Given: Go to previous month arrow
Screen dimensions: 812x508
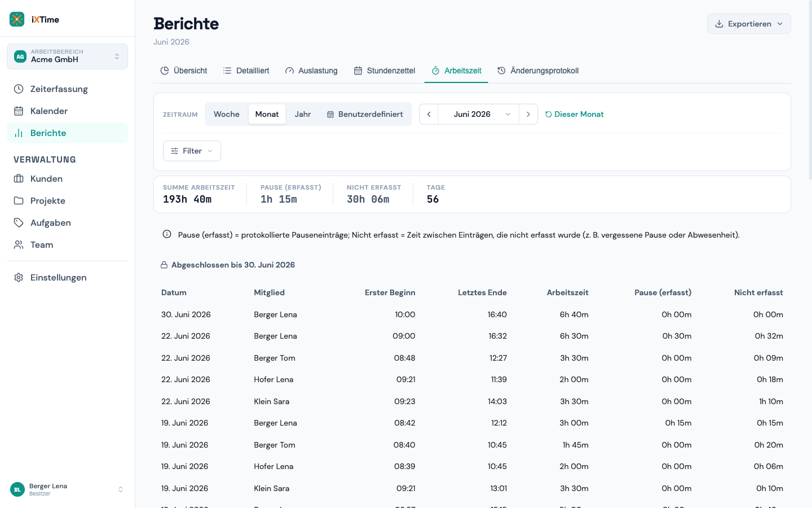Looking at the screenshot, I should point(429,114).
